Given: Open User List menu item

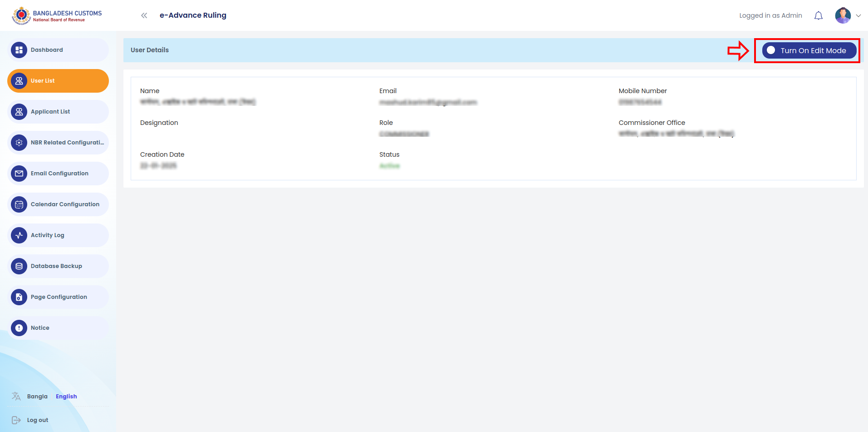Looking at the screenshot, I should point(58,81).
